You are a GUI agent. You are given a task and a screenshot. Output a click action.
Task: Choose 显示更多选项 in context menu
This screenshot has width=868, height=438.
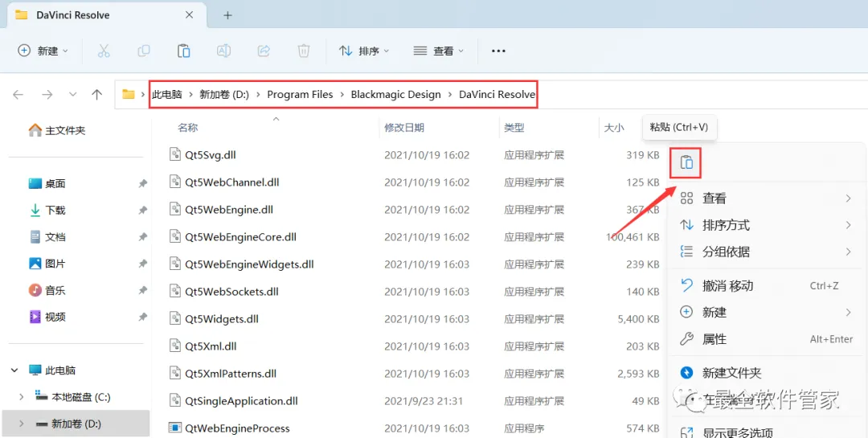tap(768, 432)
